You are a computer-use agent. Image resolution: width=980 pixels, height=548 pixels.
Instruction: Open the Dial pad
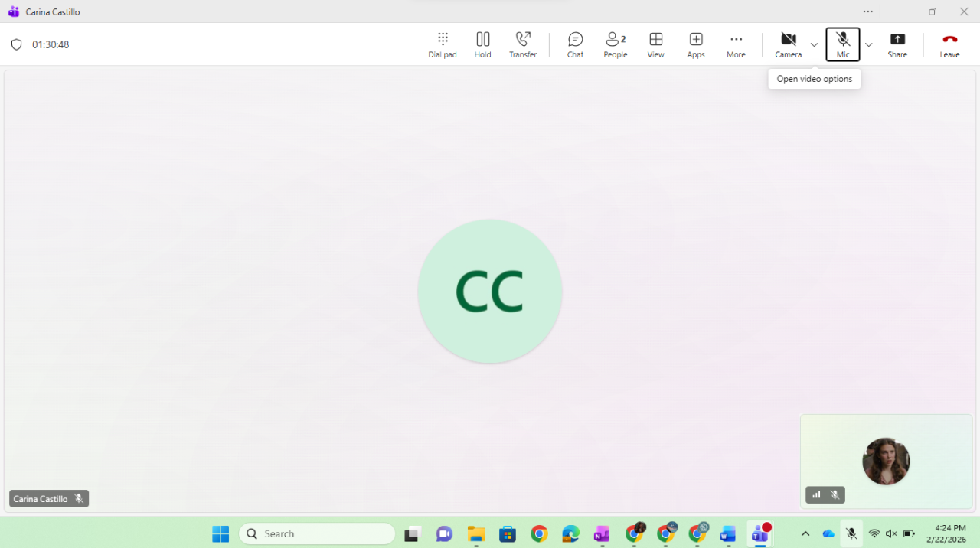443,45
